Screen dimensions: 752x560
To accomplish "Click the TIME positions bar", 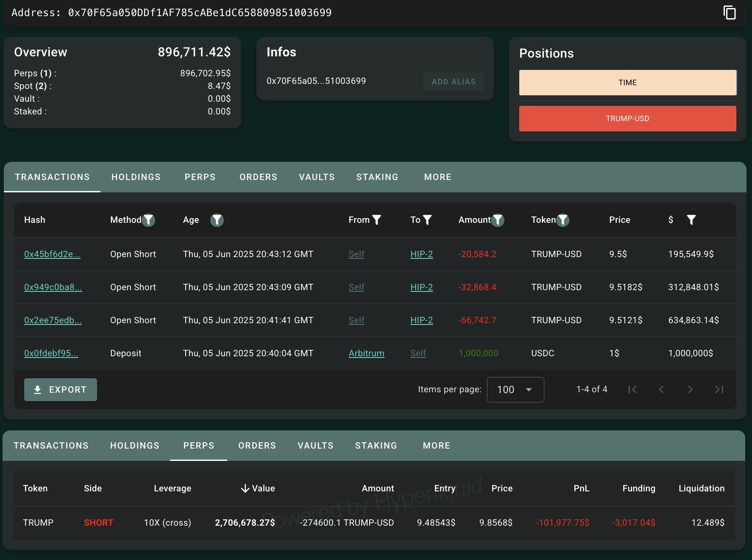I will point(628,83).
